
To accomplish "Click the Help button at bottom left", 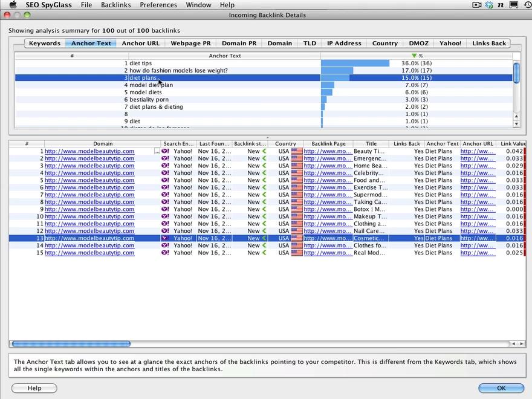I will tap(34, 388).
